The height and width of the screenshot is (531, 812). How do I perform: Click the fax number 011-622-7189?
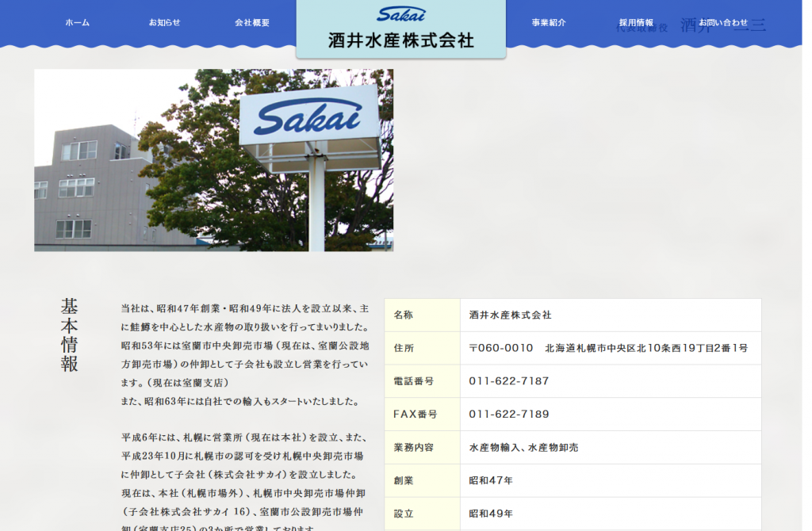pyautogui.click(x=508, y=414)
